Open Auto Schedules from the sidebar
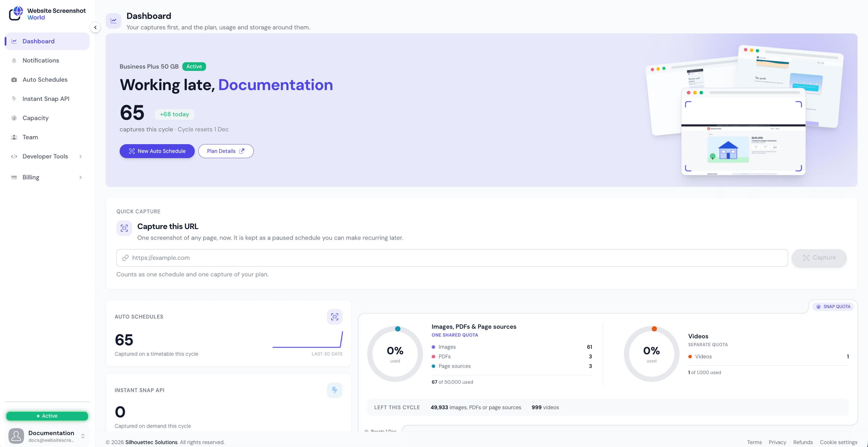This screenshot has height=447, width=868. (47, 80)
